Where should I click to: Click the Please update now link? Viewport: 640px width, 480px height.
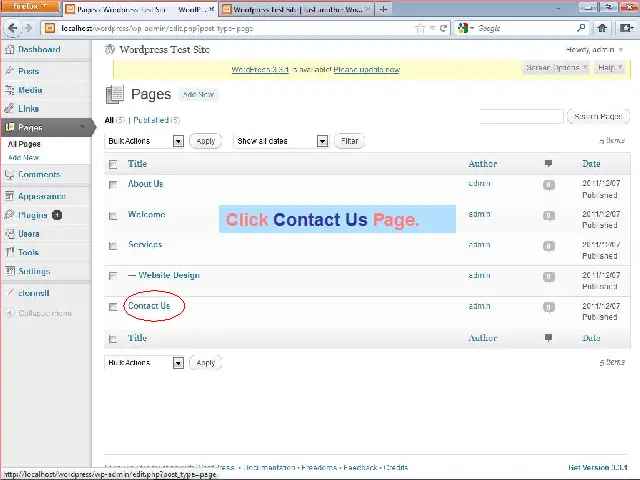point(367,70)
